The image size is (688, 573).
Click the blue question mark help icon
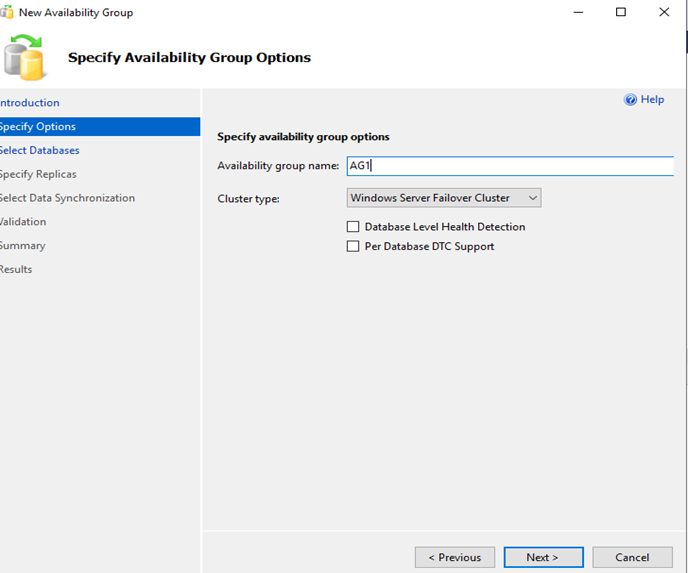(x=630, y=100)
